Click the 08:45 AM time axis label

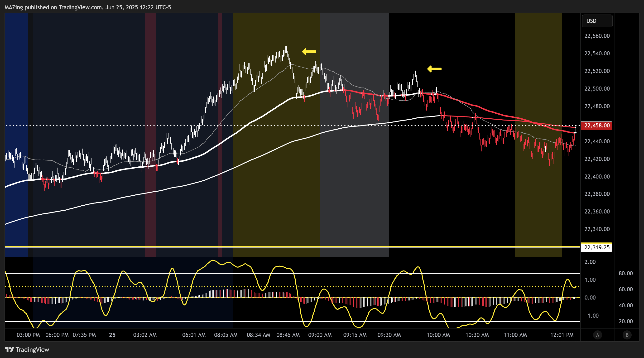coord(288,335)
